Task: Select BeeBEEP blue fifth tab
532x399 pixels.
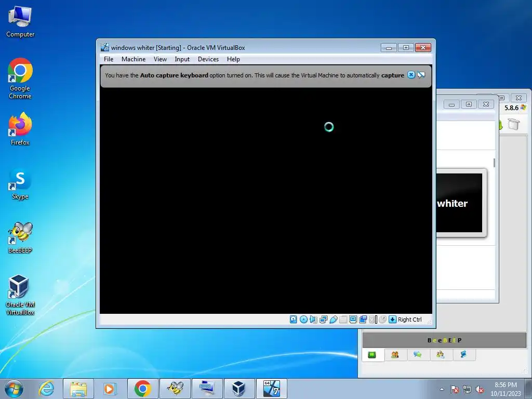Action: (x=463, y=355)
